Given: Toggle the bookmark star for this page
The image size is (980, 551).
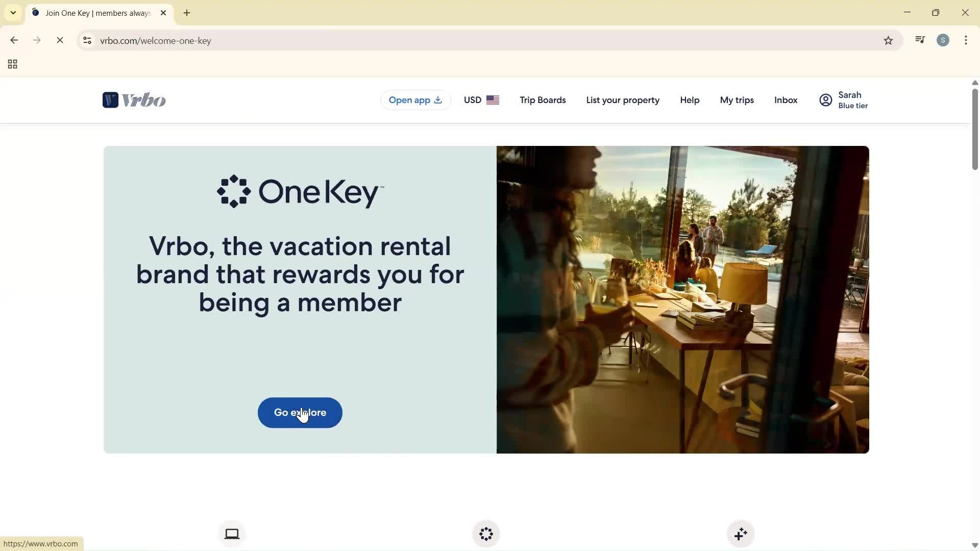Looking at the screenshot, I should click(x=888, y=40).
